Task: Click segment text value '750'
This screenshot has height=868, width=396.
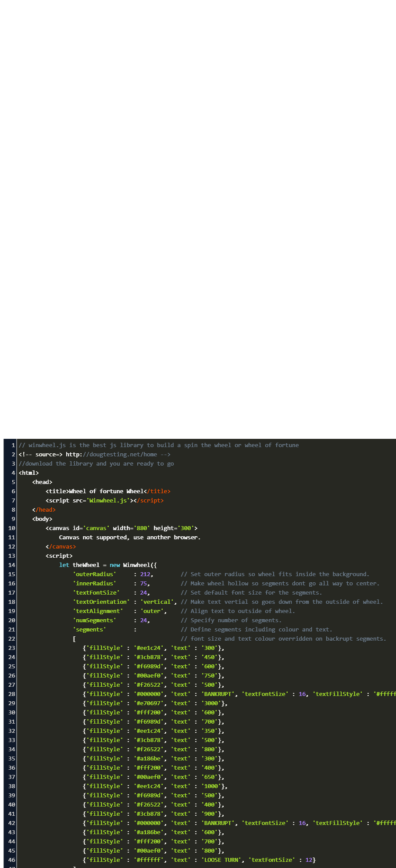Action: (209, 675)
